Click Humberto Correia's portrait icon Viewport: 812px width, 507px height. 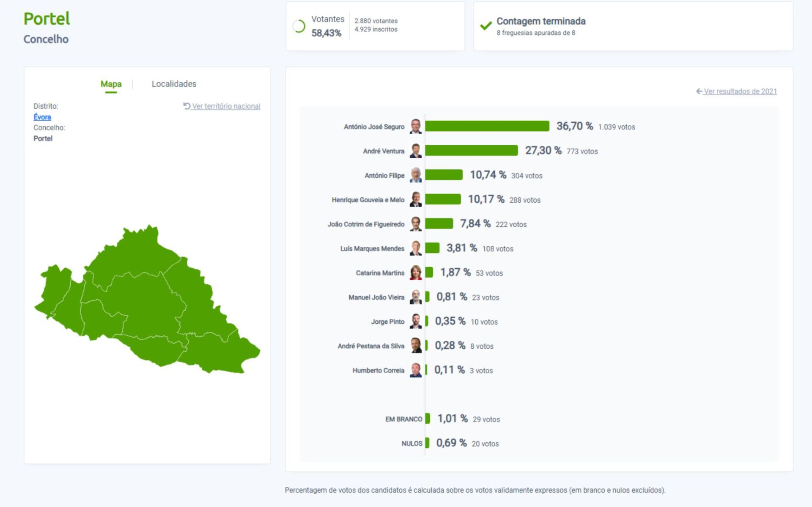click(416, 370)
